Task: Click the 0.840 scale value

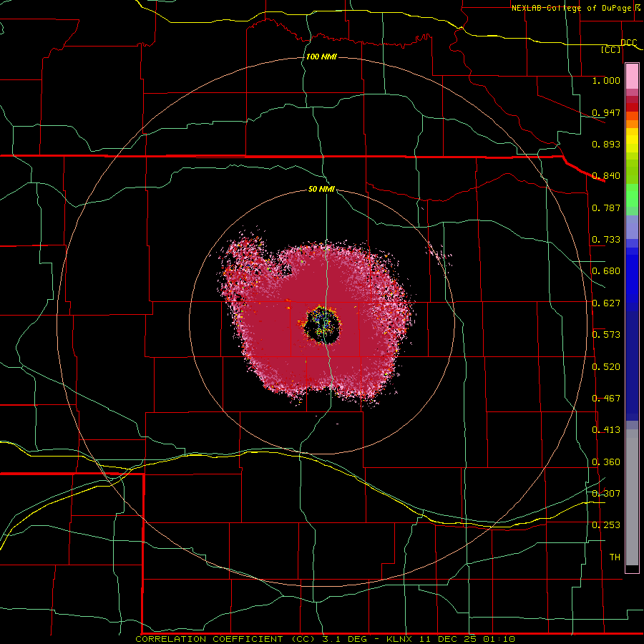Action: pos(606,176)
